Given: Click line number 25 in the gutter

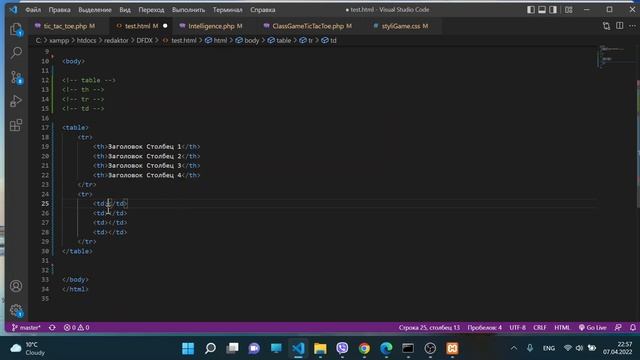Looking at the screenshot, I should click(45, 204).
